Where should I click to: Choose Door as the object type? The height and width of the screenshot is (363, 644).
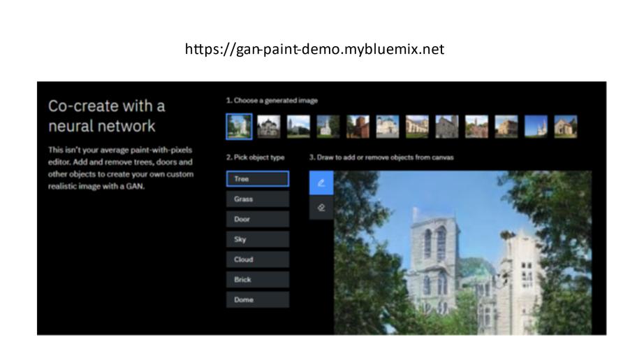257,220
